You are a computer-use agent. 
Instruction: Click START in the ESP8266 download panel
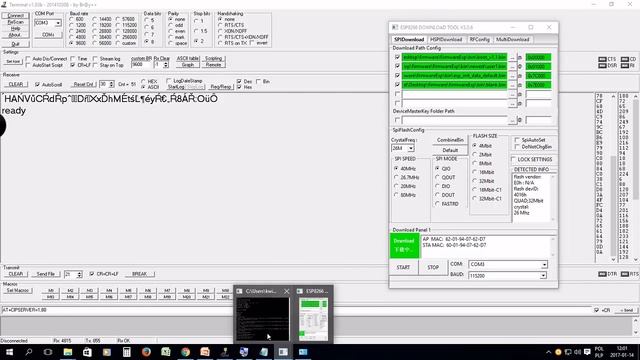click(403, 267)
